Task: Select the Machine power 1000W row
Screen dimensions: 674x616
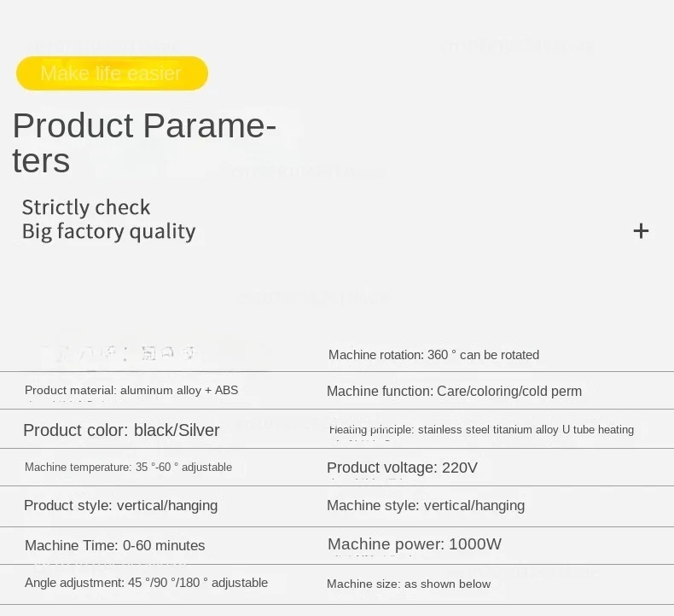Action: coord(415,543)
